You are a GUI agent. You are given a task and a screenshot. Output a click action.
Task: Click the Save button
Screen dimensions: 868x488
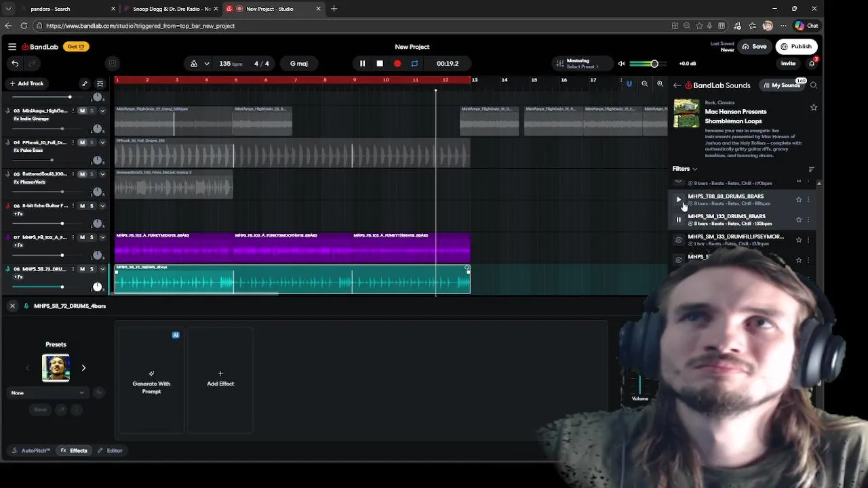pos(754,47)
